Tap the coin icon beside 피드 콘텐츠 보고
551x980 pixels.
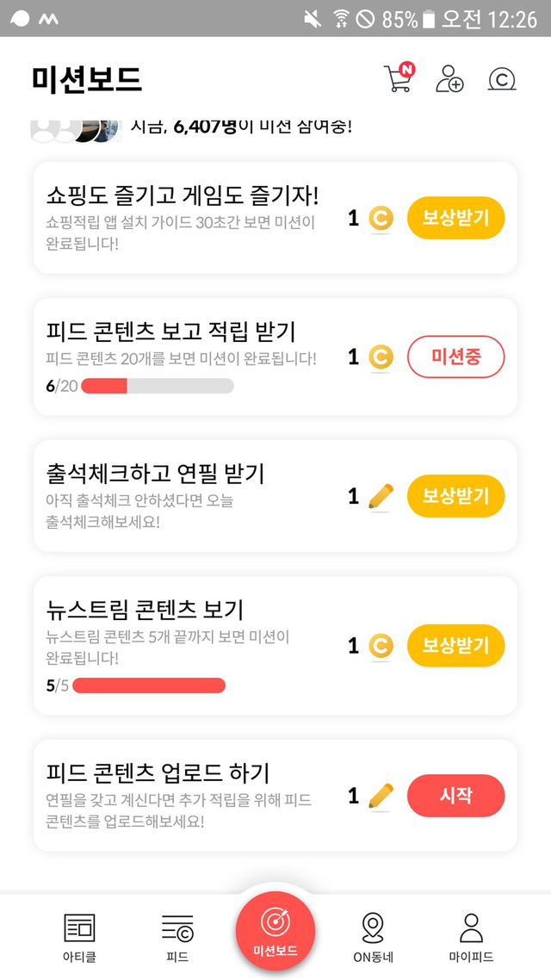point(381,357)
